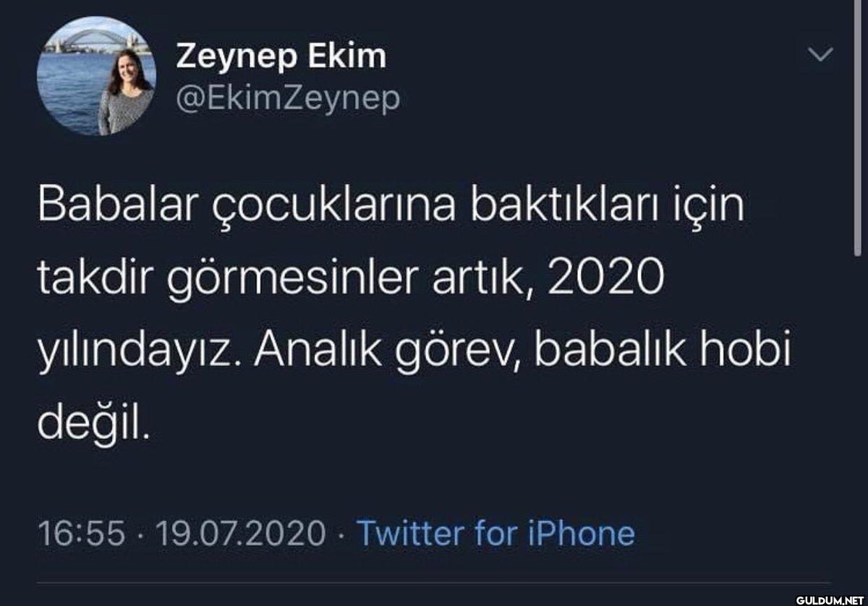
Task: Select the 16:55 tweet timestamp
Action: tap(80, 534)
